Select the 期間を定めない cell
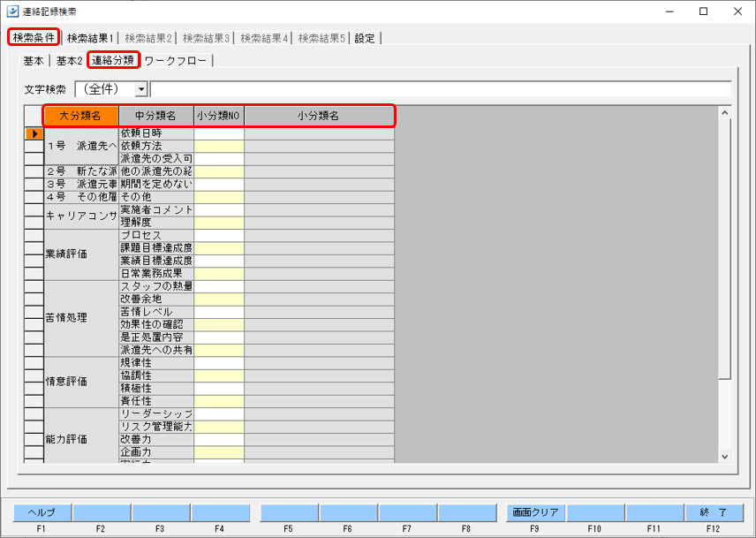 tap(156, 185)
